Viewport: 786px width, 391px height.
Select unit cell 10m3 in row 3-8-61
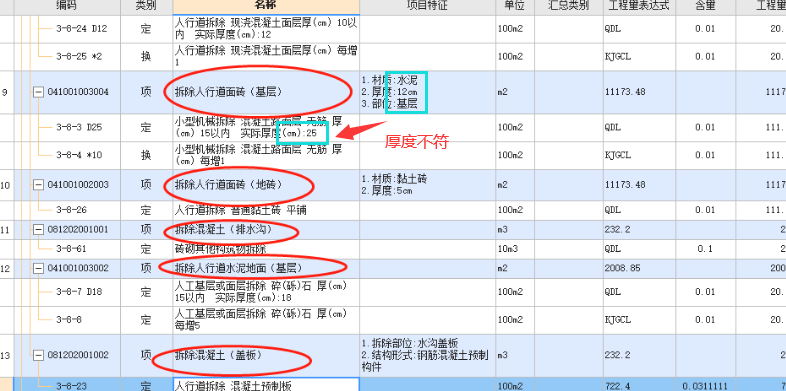515,249
